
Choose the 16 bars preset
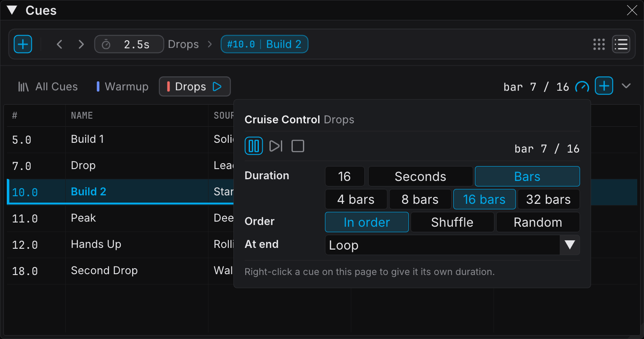pyautogui.click(x=484, y=199)
